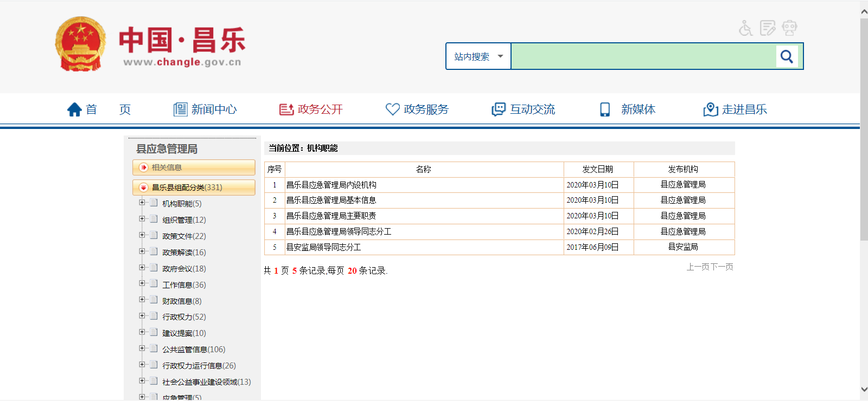Click the home icon beside 首页
This screenshot has width=868, height=401.
pos(74,109)
